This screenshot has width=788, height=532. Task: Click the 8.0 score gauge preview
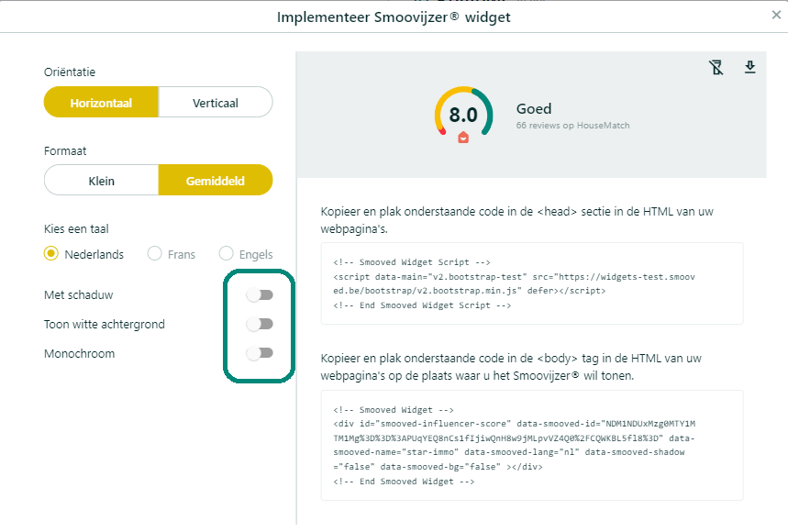click(463, 115)
